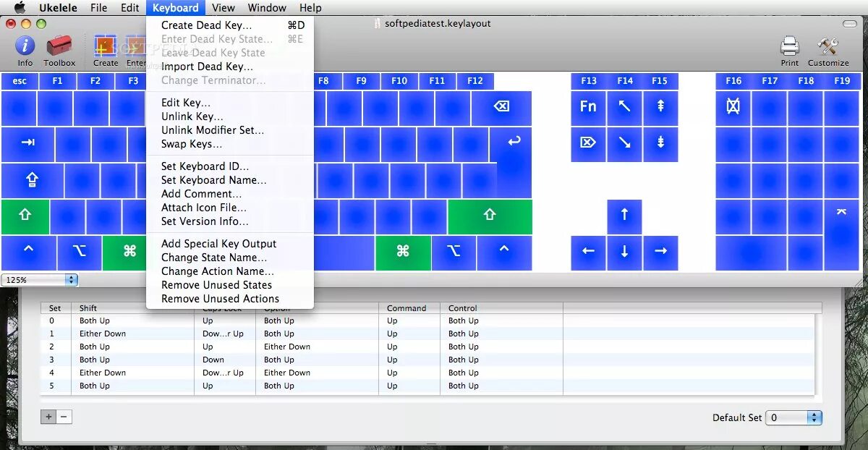
Task: Choose Attach Icon File menu item
Action: [230, 208]
